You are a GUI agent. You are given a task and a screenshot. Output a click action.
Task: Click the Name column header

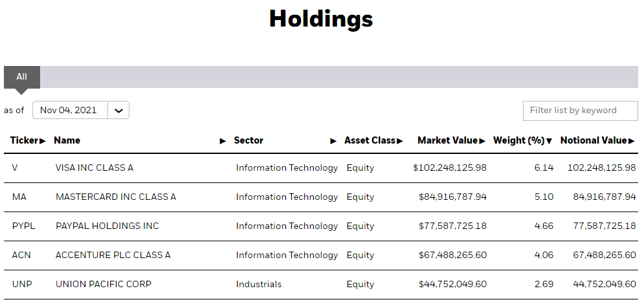[67, 140]
